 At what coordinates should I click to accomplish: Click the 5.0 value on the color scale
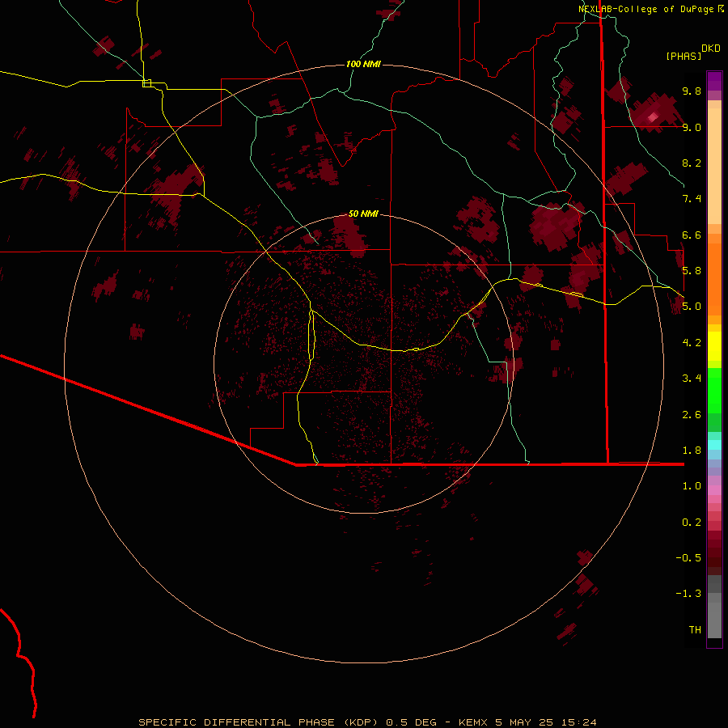[x=692, y=307]
